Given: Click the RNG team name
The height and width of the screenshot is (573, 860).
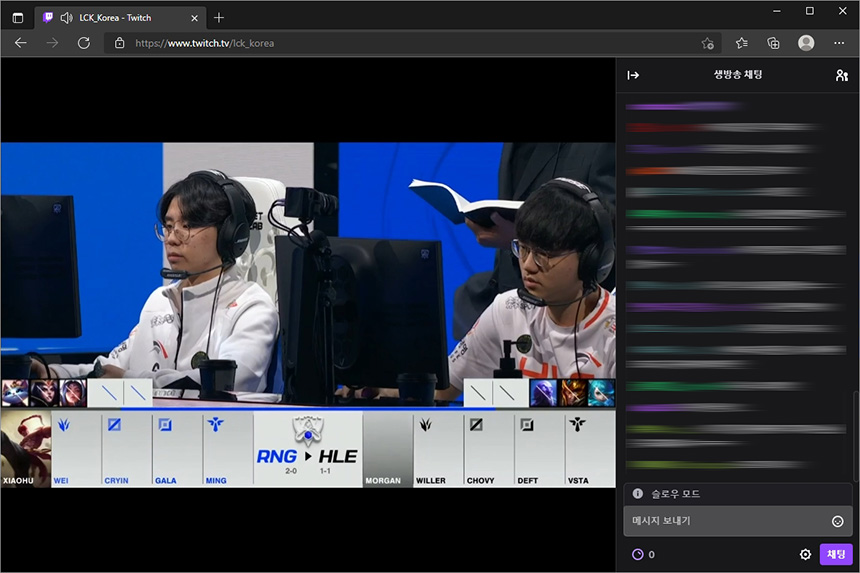Looking at the screenshot, I should coord(277,456).
